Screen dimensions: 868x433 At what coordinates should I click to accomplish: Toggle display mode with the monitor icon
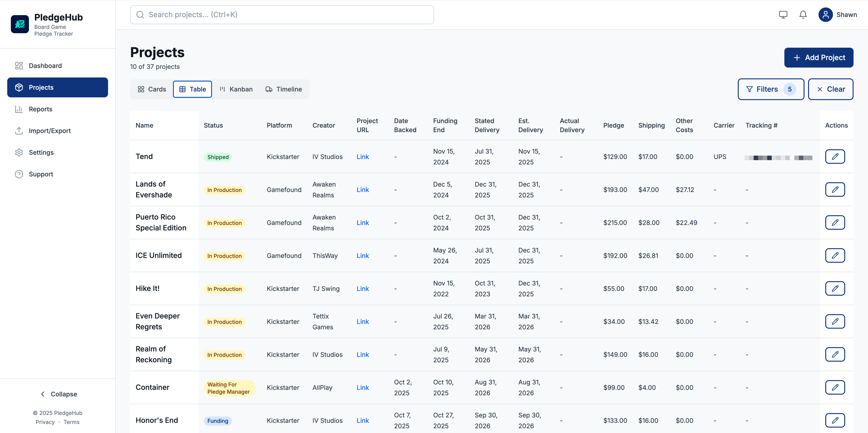783,14
